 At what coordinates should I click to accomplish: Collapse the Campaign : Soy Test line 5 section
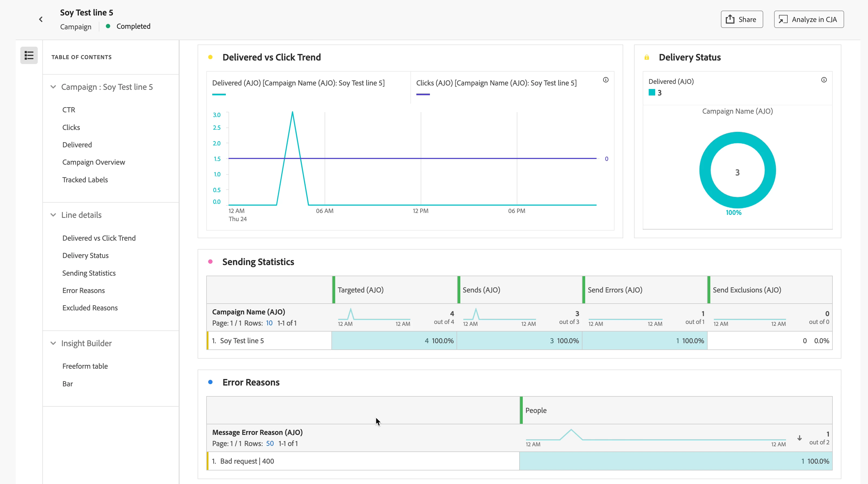pos(53,87)
